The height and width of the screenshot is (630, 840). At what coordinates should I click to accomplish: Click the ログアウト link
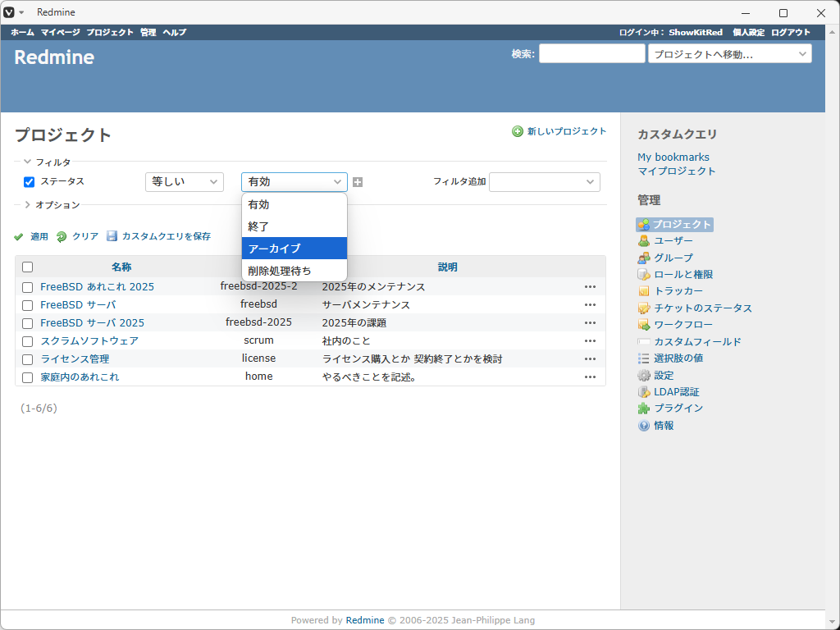[791, 32]
